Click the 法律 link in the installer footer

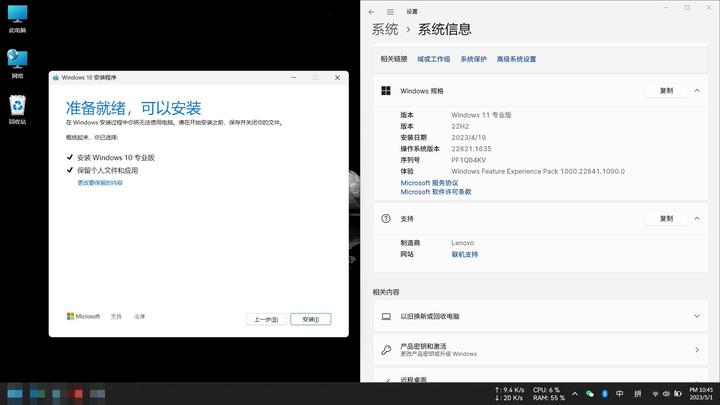click(139, 316)
